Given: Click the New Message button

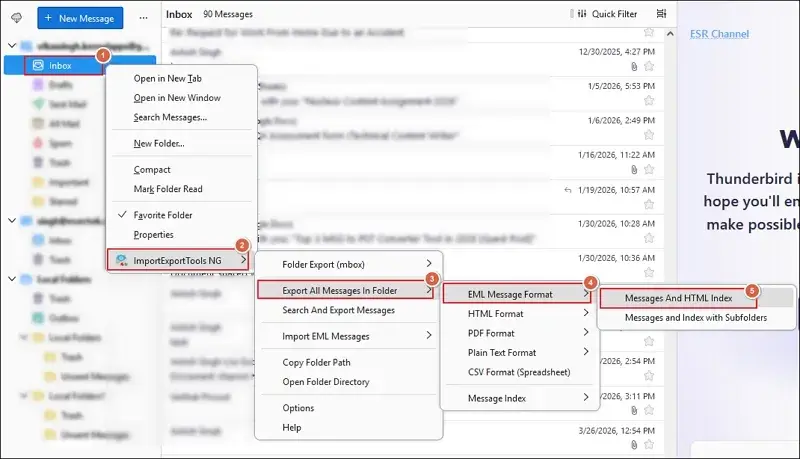Looking at the screenshot, I should click(x=80, y=18).
